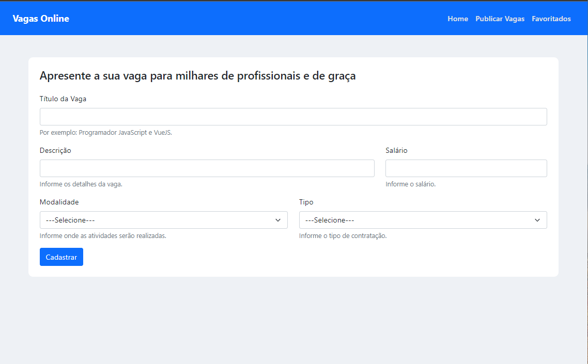Open the Favoritados section
Screen dimensions: 588x364
(x=551, y=19)
